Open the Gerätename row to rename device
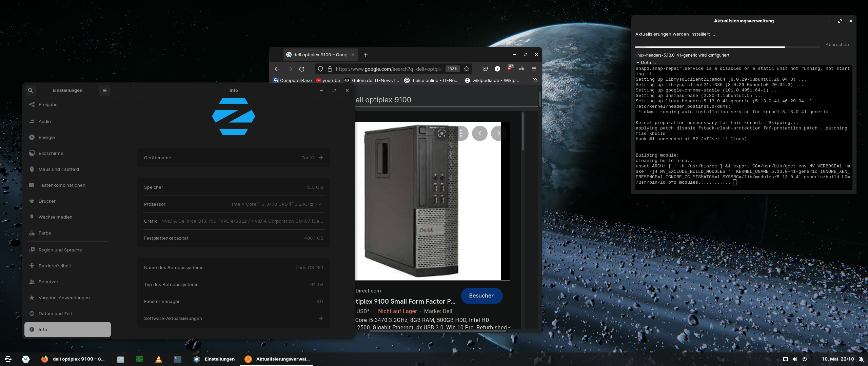Image resolution: width=868 pixels, height=366 pixels. pyautogui.click(x=234, y=158)
